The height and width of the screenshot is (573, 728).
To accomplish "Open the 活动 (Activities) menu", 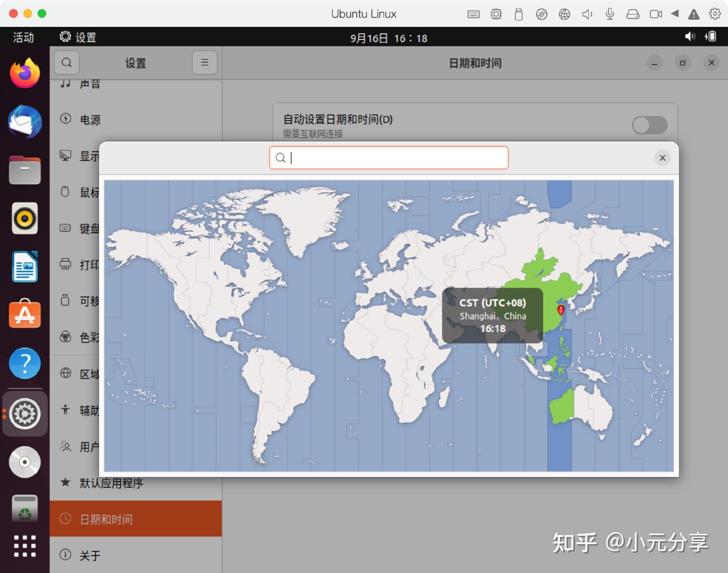I will point(23,37).
